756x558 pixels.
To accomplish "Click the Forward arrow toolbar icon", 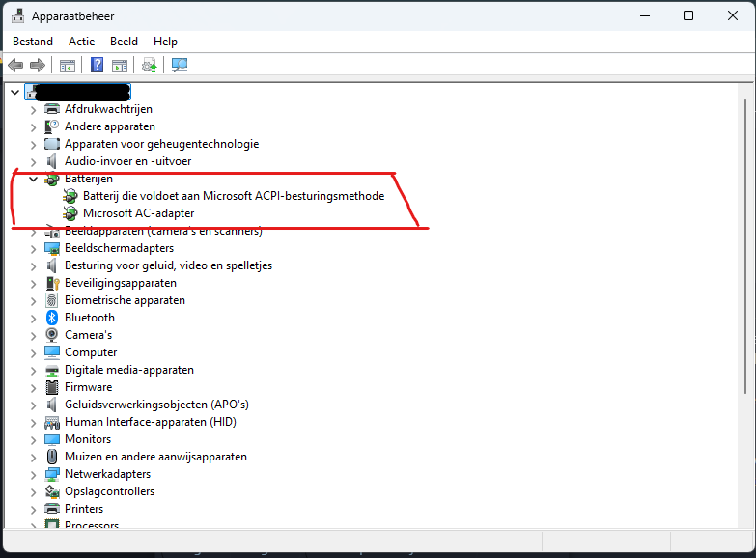I will pyautogui.click(x=38, y=65).
